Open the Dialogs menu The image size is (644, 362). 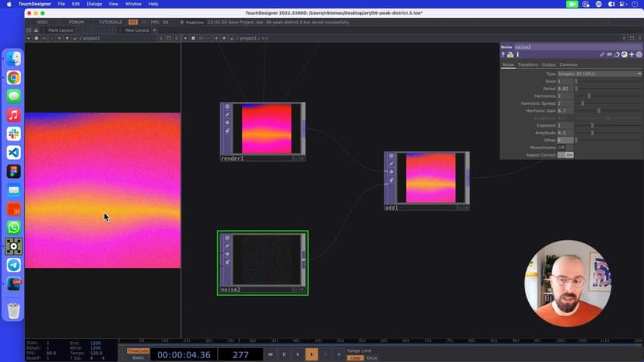[x=94, y=4]
